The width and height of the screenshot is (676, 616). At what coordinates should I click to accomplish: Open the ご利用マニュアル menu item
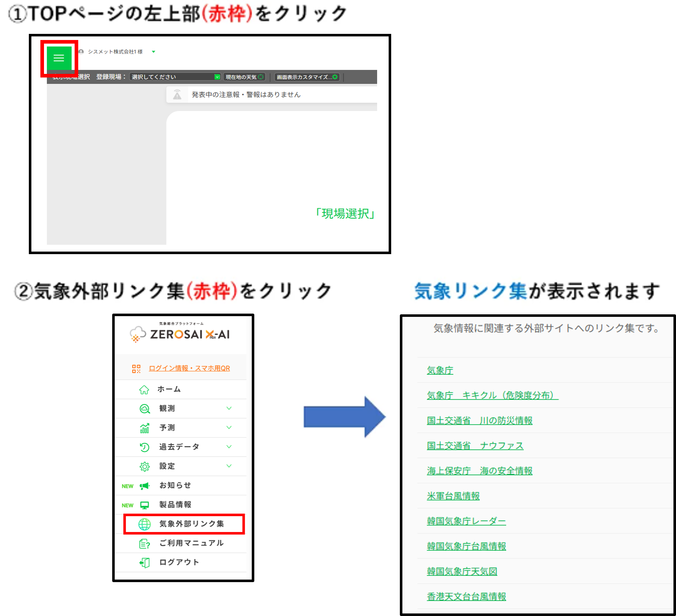pos(191,543)
